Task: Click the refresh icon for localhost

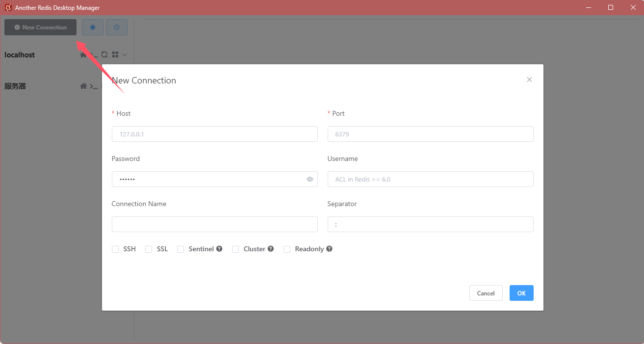Action: 104,54
